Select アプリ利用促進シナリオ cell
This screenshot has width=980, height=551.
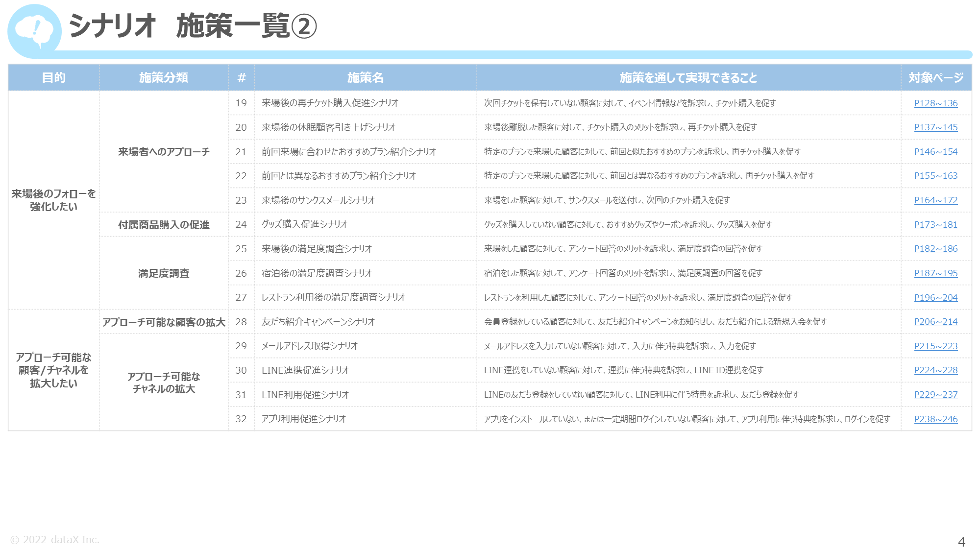click(366, 419)
